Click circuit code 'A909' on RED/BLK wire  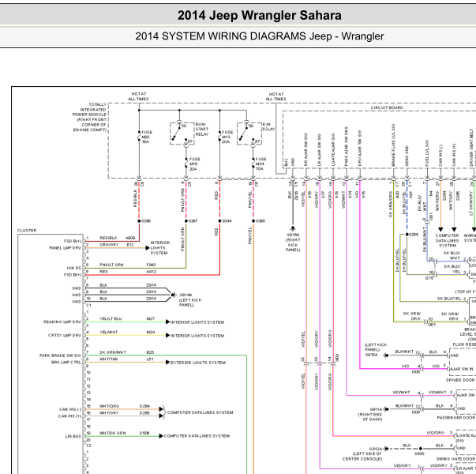[x=130, y=238]
